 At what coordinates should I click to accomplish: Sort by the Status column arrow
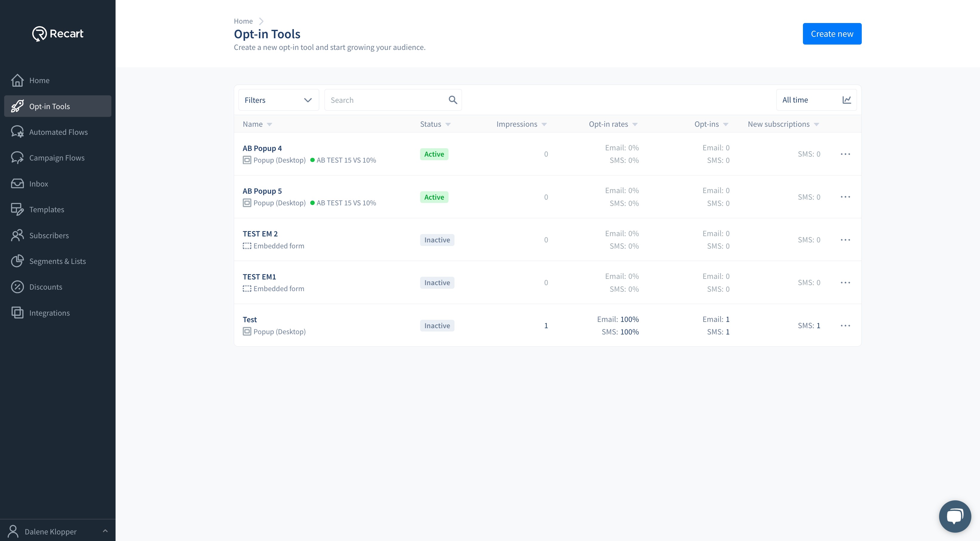(448, 125)
